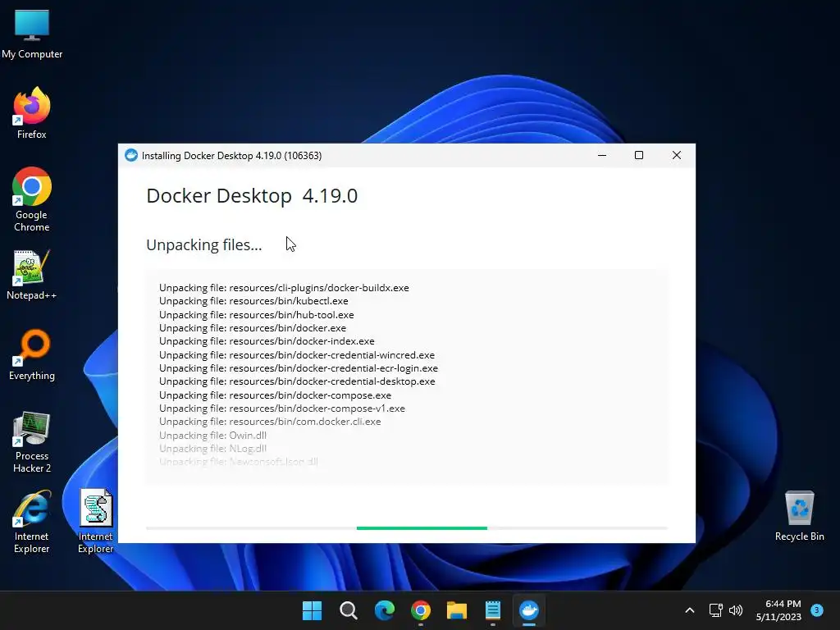Open taskbar Search magnifier
The image size is (840, 630).
coord(348,610)
